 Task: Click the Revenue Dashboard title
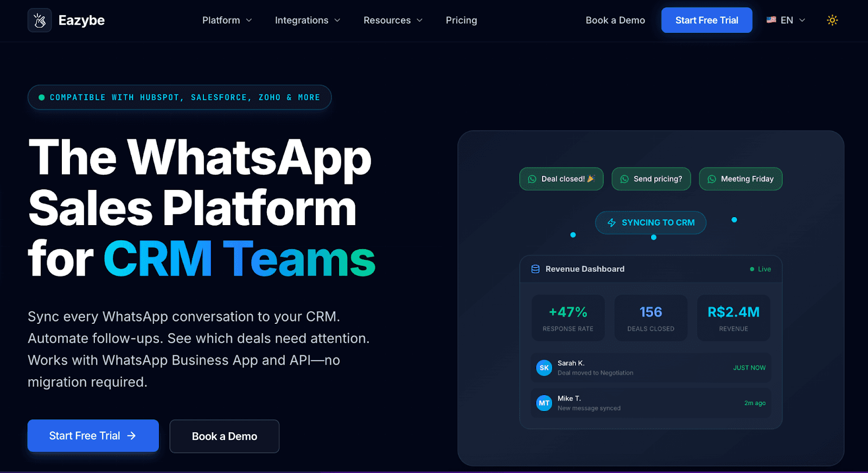585,269
